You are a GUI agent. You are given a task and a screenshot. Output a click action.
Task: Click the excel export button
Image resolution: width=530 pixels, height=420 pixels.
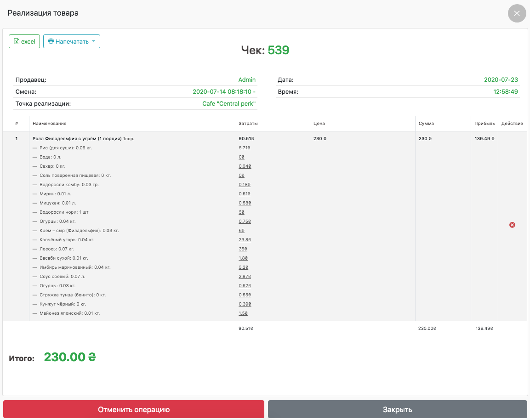pos(24,41)
